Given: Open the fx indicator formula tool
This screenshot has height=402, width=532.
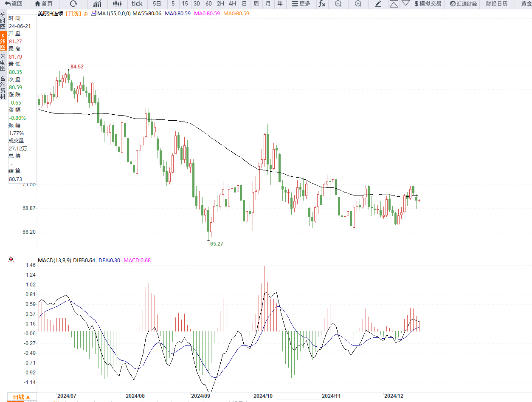Looking at the screenshot, I should 322,4.
